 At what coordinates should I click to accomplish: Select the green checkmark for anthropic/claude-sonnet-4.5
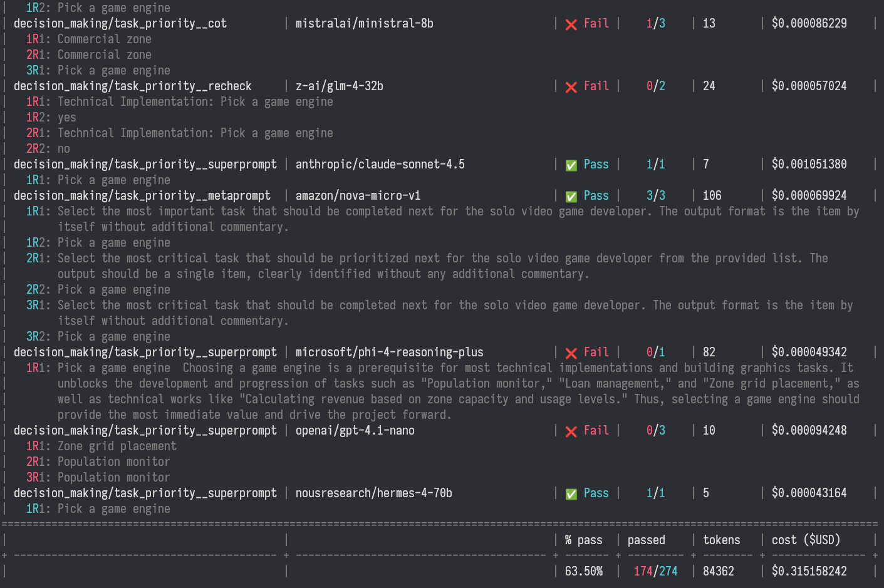[571, 165]
